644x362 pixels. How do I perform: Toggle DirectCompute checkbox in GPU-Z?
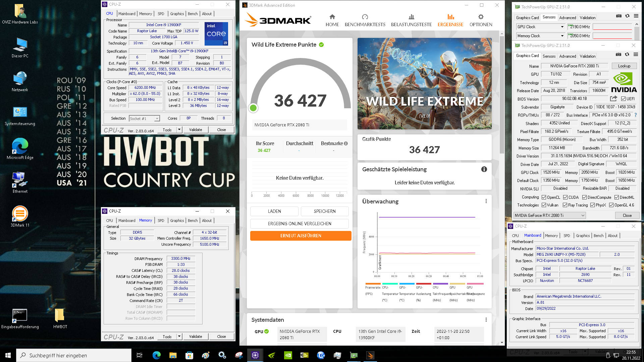[x=584, y=197]
